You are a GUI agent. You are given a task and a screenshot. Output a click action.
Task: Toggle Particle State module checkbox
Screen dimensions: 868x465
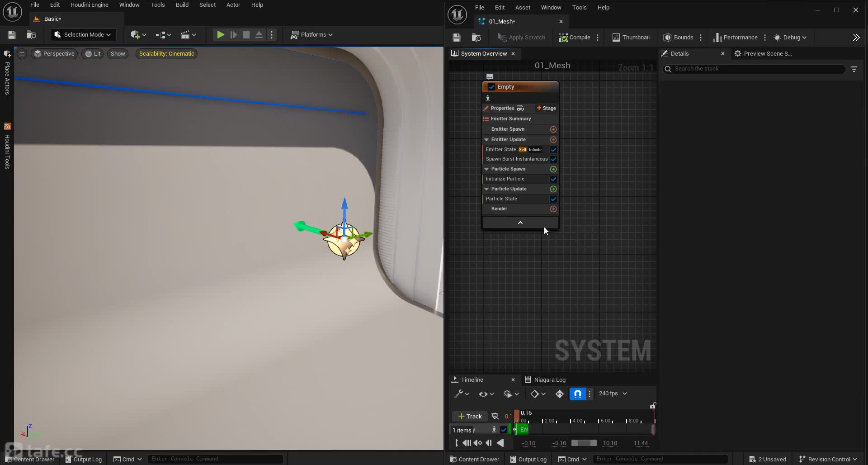[x=553, y=199]
